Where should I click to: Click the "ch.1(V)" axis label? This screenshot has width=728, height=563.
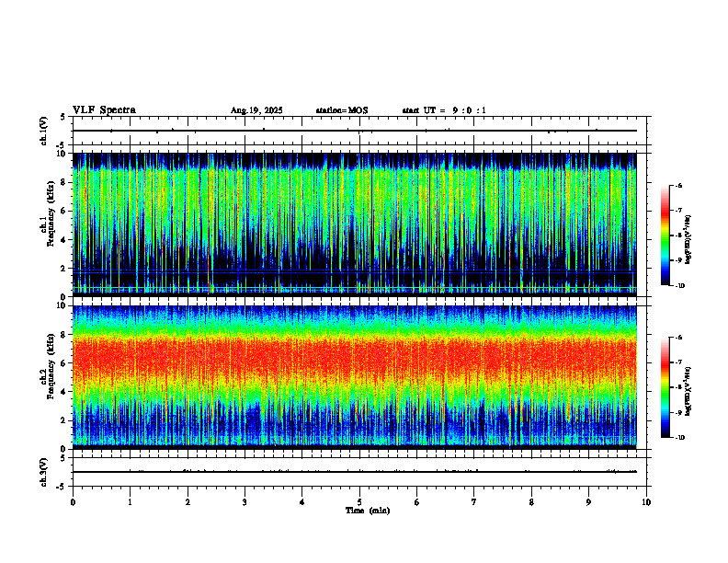click(43, 131)
